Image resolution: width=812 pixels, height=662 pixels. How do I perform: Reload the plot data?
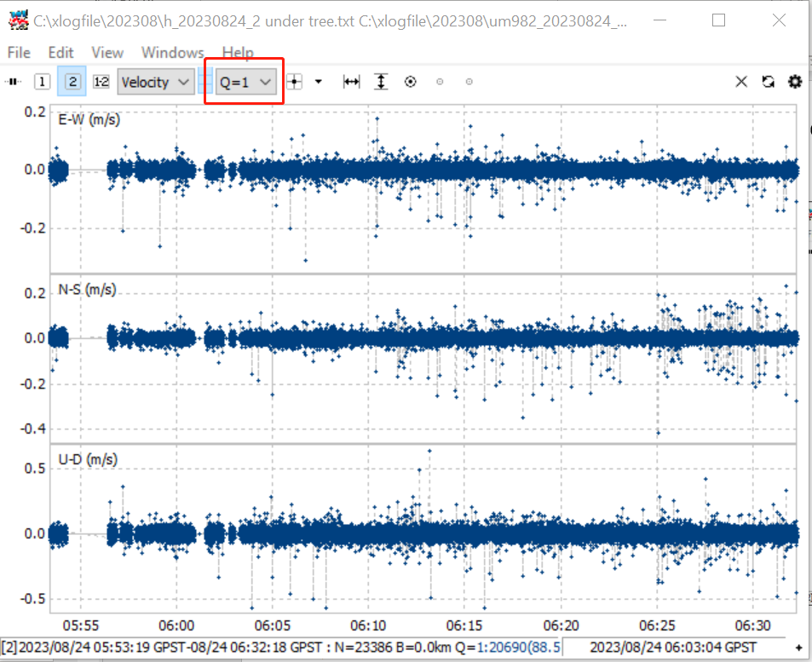click(768, 82)
